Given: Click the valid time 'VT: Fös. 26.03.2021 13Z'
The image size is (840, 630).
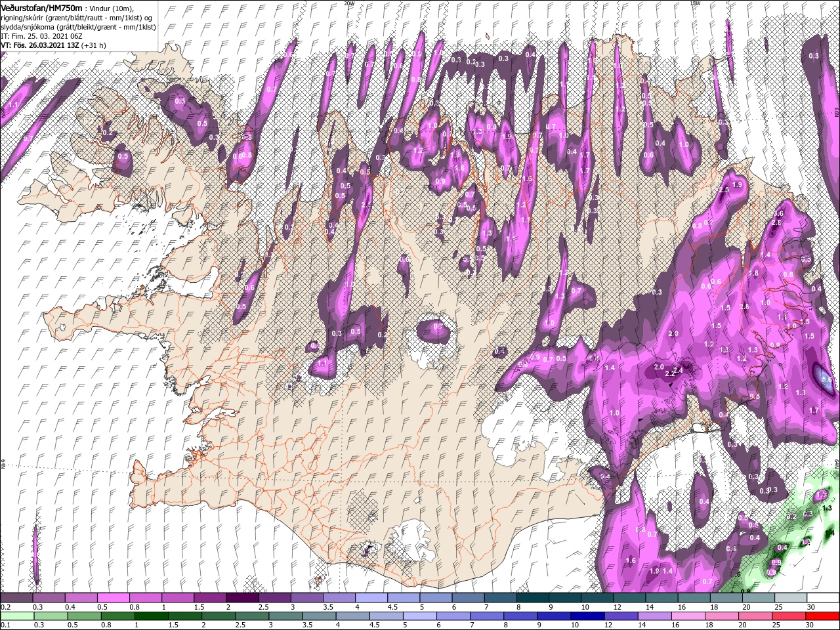Looking at the screenshot, I should (40, 45).
